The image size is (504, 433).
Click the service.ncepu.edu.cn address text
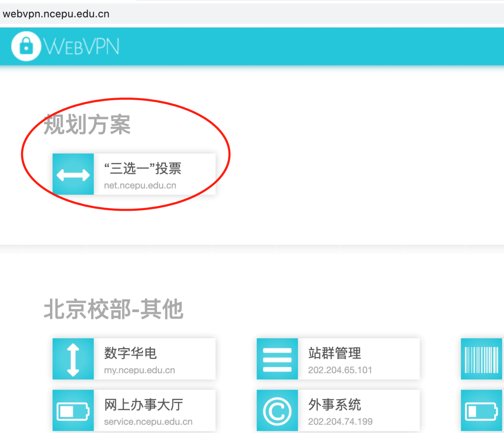pyautogui.click(x=148, y=422)
